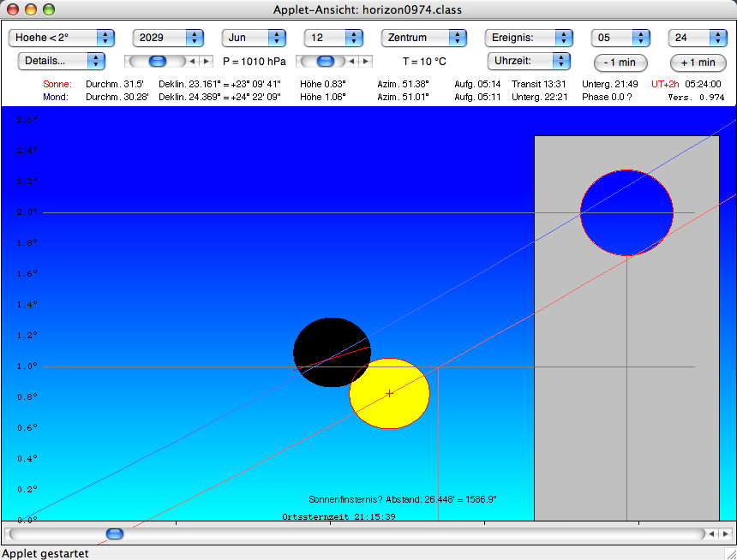Click the UT+2h time zone label

(x=665, y=84)
